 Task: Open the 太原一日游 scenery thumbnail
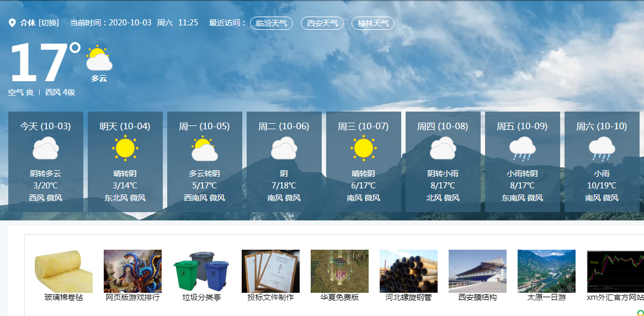point(547,271)
